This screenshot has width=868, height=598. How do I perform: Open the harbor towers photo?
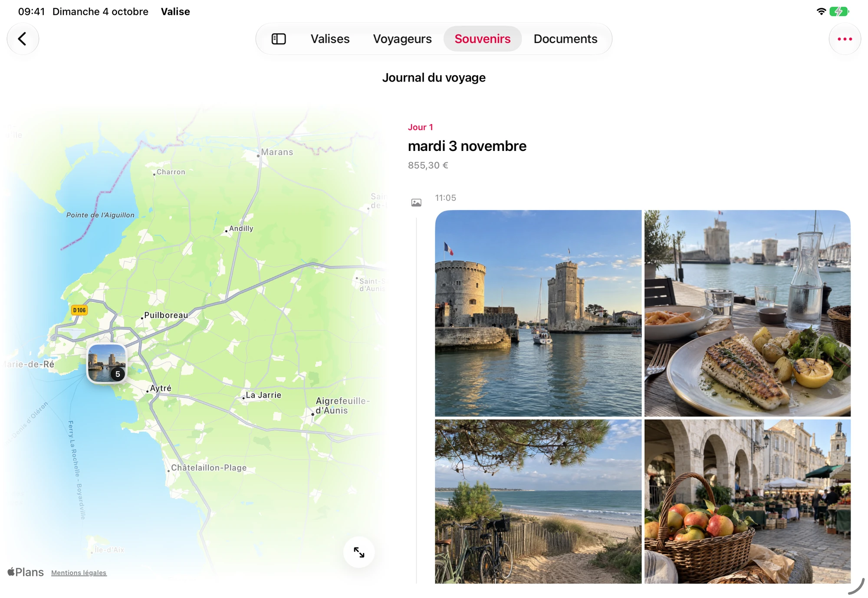pyautogui.click(x=538, y=313)
